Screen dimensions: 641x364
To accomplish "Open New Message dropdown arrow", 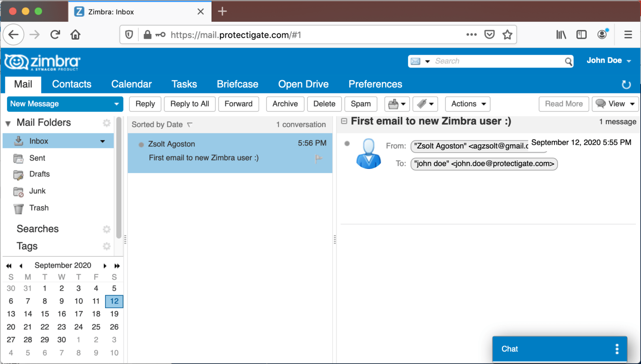I will 116,104.
